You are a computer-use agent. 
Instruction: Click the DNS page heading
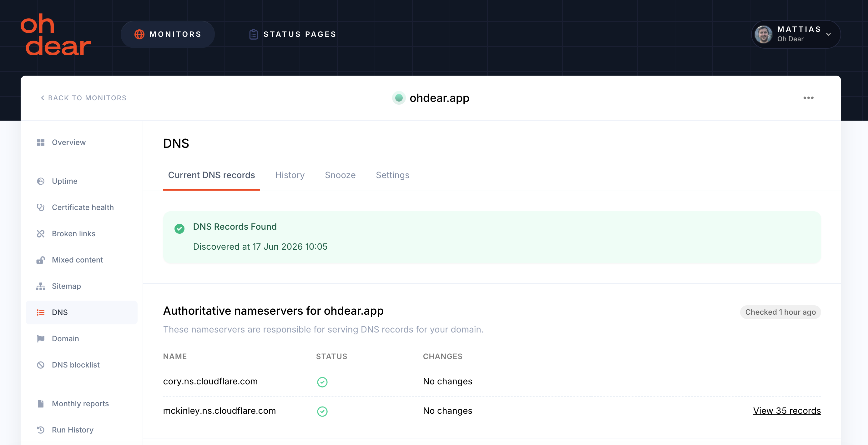click(x=176, y=143)
